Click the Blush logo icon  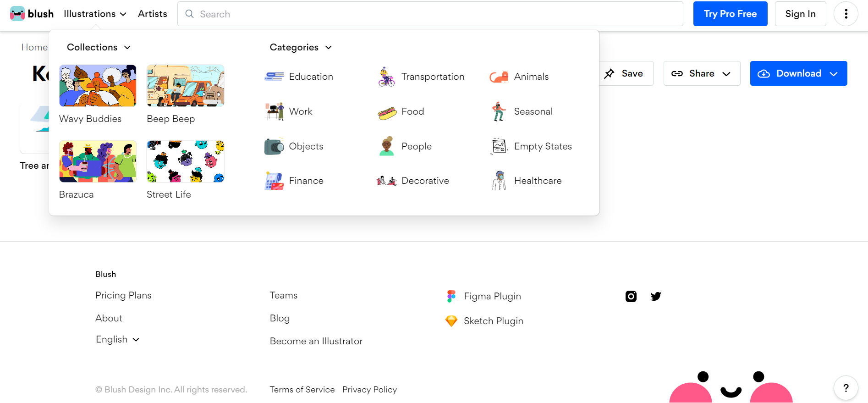pos(17,14)
